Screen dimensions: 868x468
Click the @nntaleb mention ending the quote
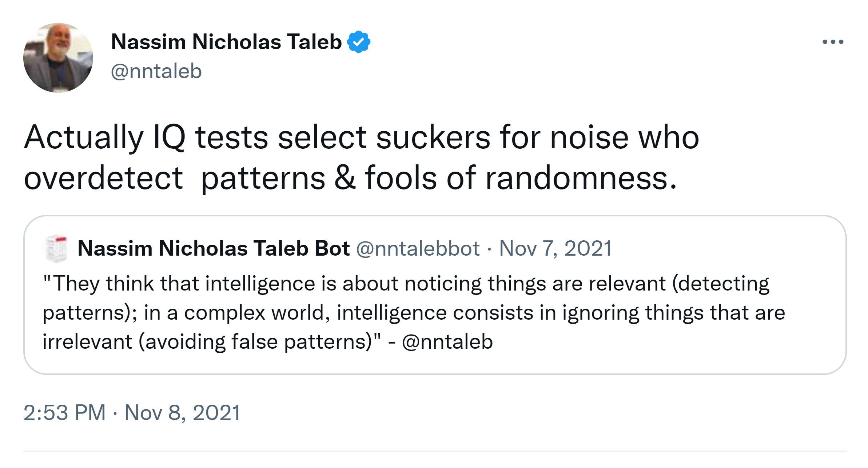click(447, 342)
